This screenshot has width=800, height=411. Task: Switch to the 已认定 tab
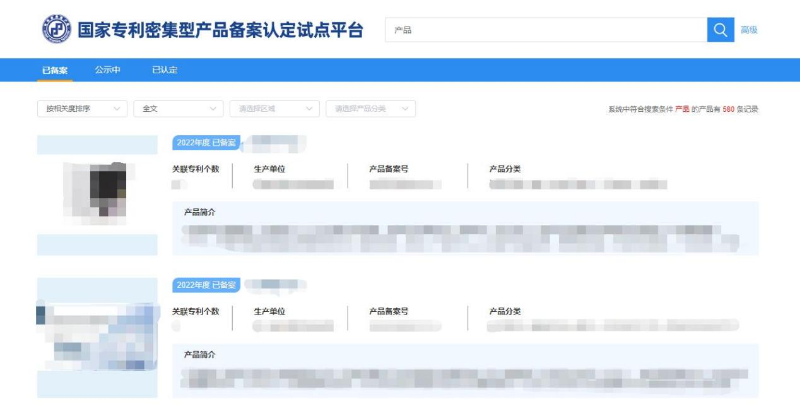[164, 70]
